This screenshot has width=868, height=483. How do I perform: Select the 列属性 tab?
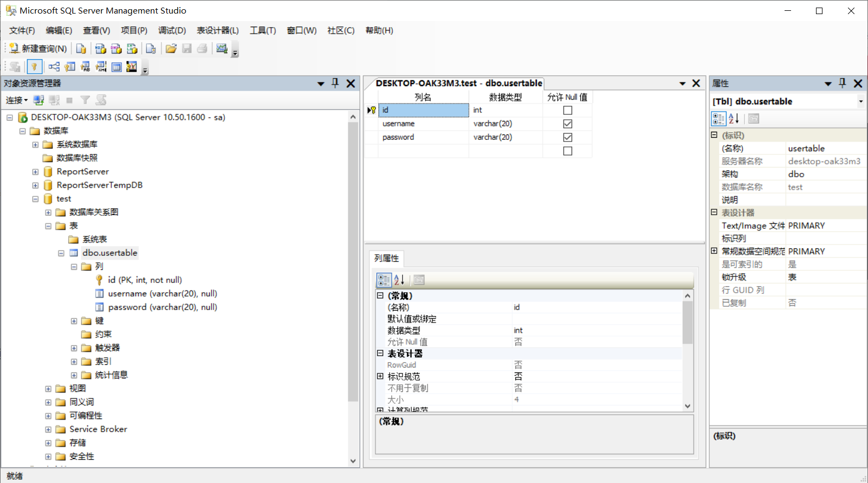pos(386,258)
